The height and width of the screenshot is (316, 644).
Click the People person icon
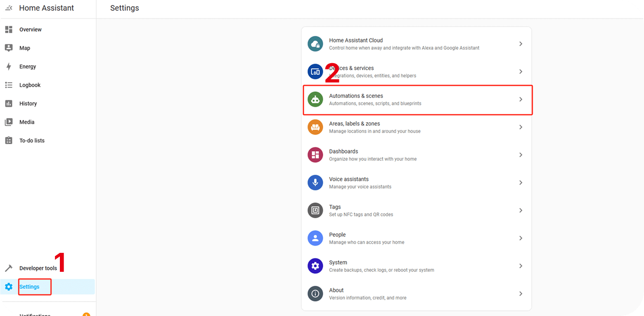coord(315,238)
